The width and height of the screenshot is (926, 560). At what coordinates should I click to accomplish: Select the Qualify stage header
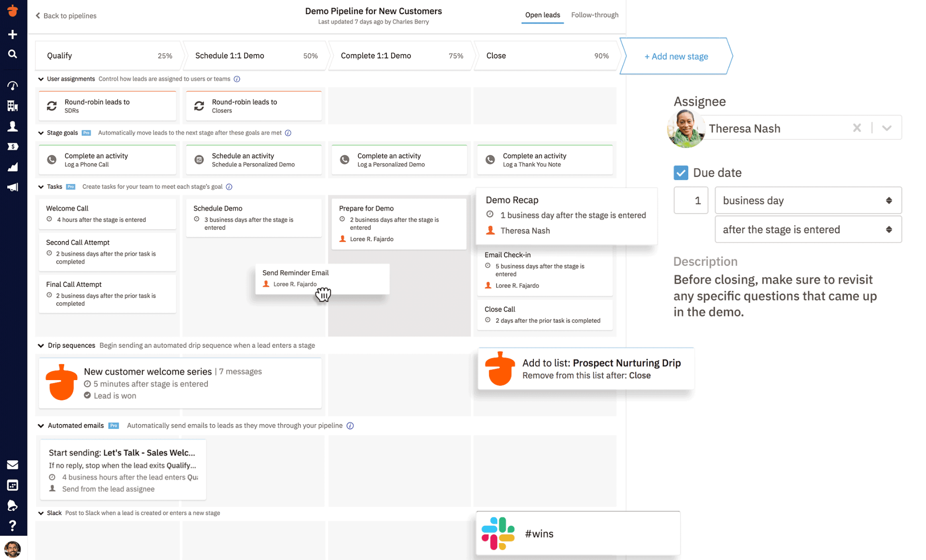[109, 56]
